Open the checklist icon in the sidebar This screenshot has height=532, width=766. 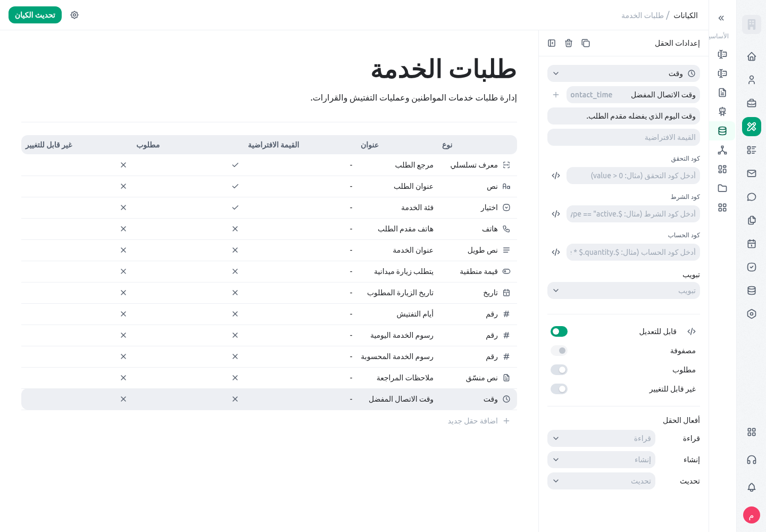[x=752, y=150]
